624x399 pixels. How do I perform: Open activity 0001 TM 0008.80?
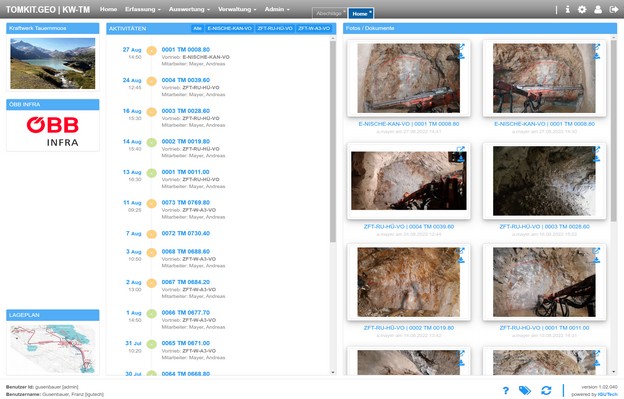pyautogui.click(x=185, y=50)
